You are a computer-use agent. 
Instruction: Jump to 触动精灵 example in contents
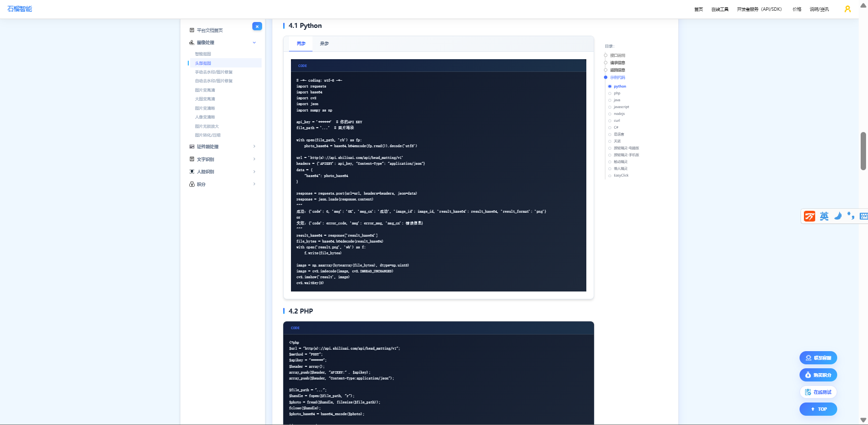[x=621, y=161]
